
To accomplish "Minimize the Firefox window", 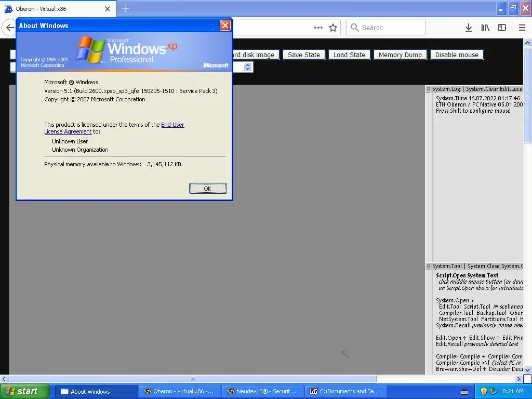I will click(x=501, y=8).
